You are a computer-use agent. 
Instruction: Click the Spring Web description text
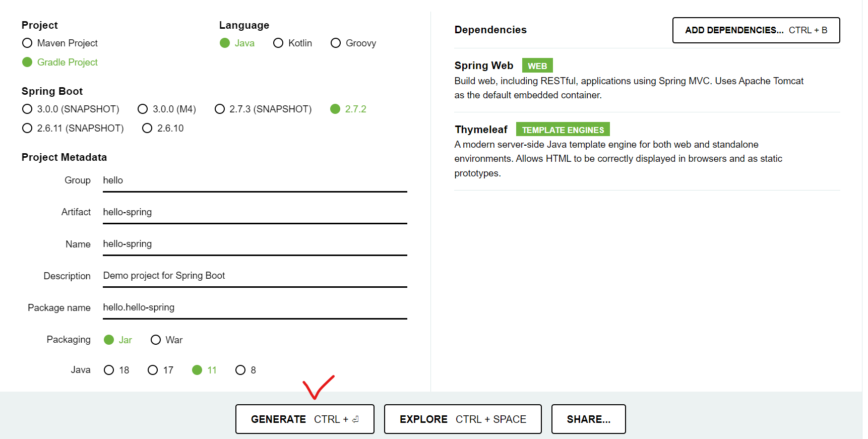(629, 88)
